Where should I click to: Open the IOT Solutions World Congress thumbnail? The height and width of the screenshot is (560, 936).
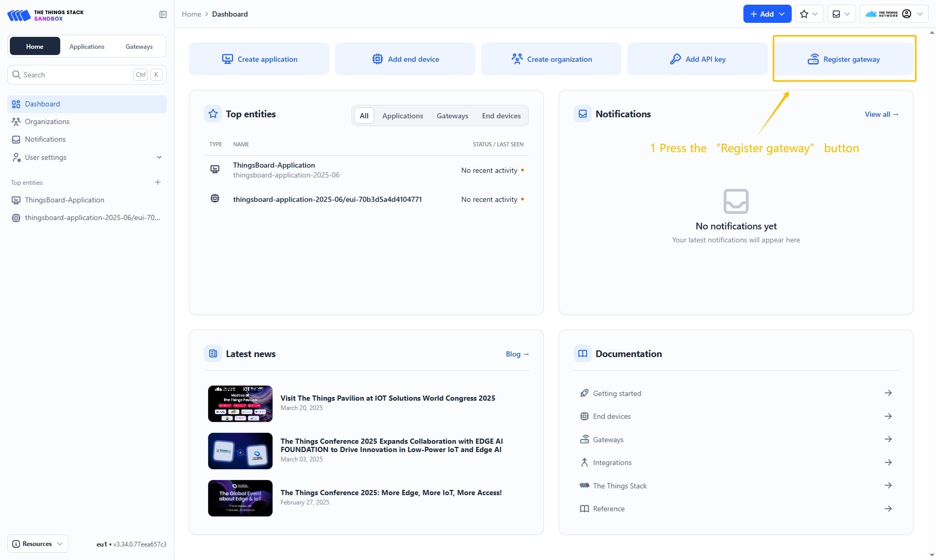pyautogui.click(x=240, y=403)
